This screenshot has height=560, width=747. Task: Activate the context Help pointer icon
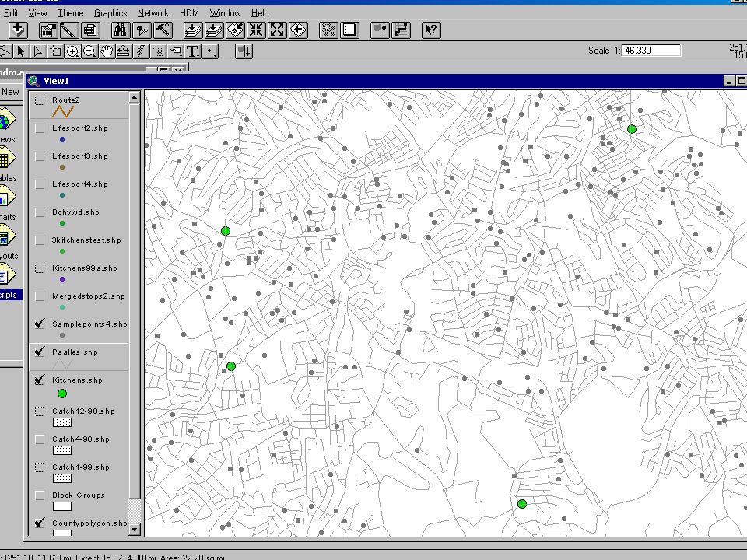click(431, 30)
